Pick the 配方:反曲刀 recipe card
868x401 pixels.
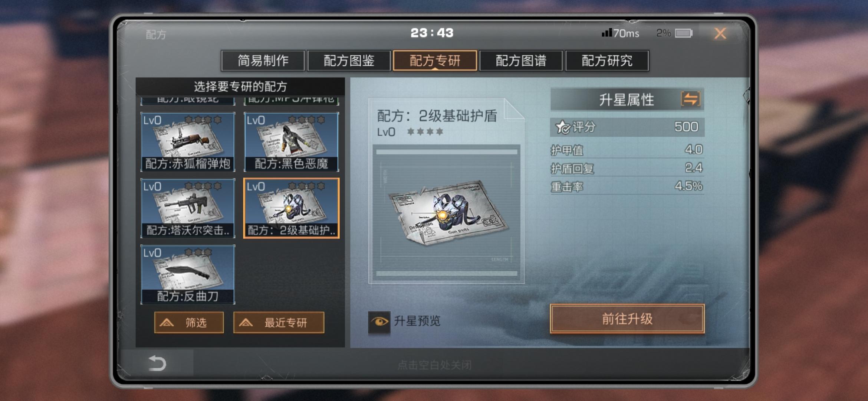pos(188,274)
